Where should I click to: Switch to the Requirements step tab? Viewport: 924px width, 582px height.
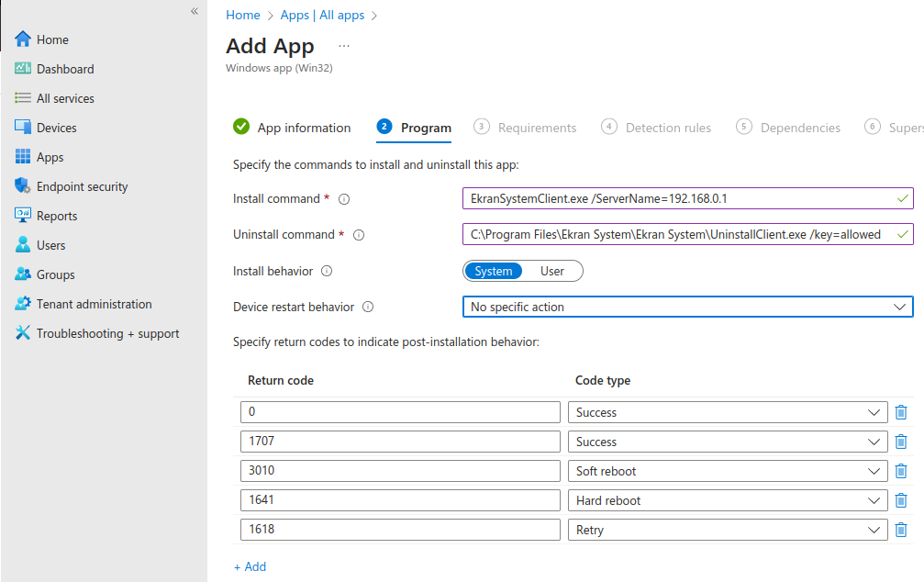(537, 128)
